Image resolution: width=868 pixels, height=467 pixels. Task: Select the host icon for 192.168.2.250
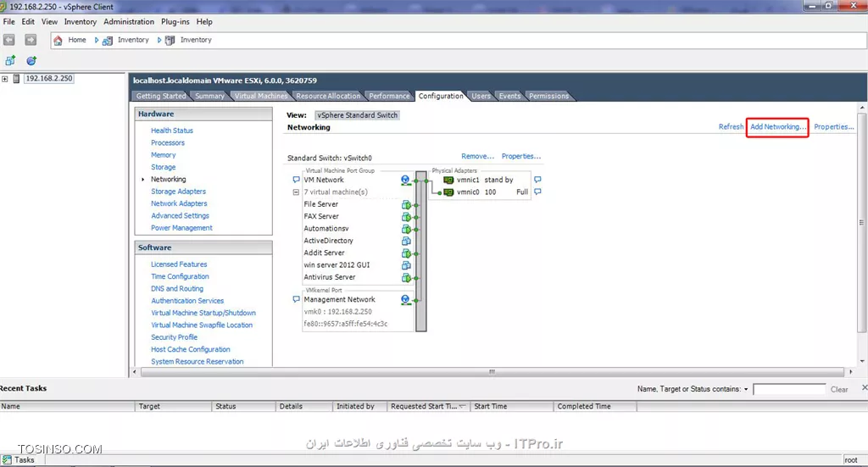[x=17, y=79]
